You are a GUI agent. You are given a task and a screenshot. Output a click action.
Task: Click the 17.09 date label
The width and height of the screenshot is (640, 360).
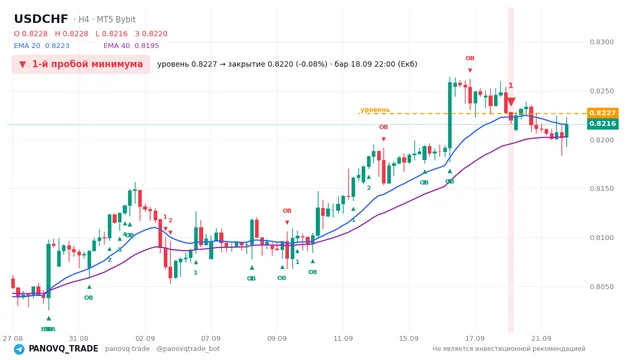pyautogui.click(x=475, y=338)
